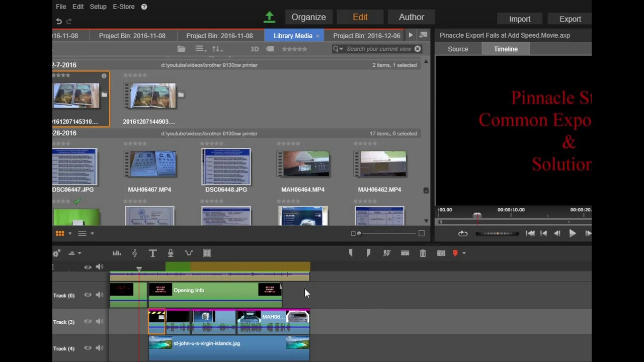Toggle master track audio speaker

(100, 267)
